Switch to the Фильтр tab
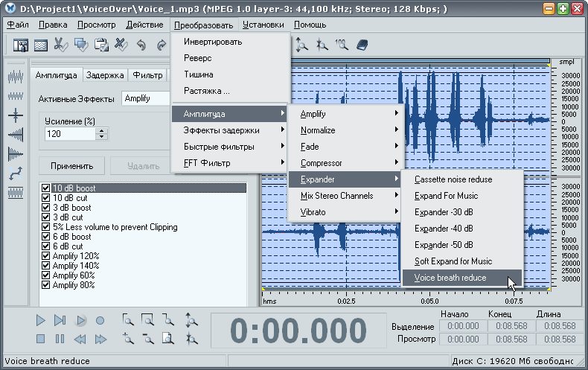Viewport: 588px width, 370px height. pyautogui.click(x=148, y=75)
